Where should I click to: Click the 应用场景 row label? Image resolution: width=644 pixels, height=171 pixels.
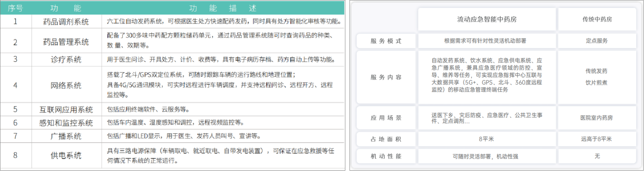[386, 118]
